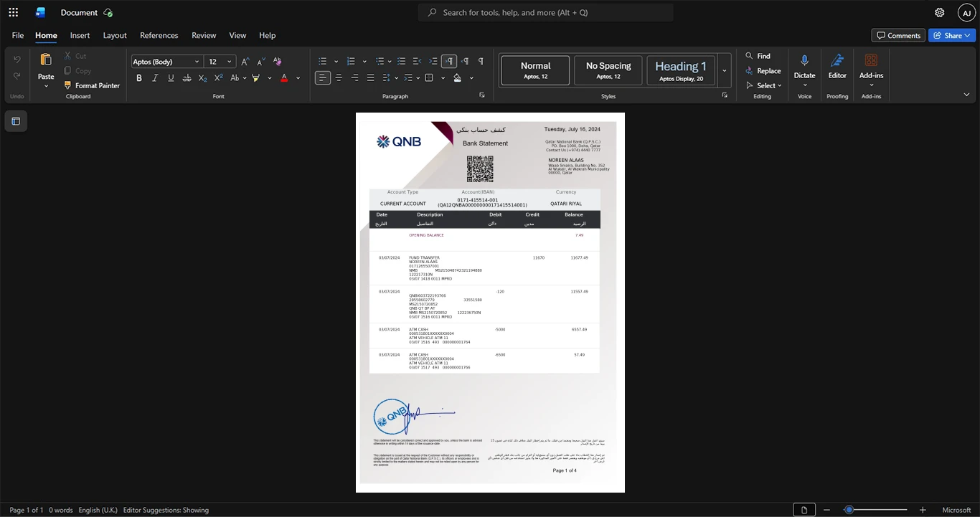Increase font size with the grow icon
980x517 pixels.
click(245, 62)
